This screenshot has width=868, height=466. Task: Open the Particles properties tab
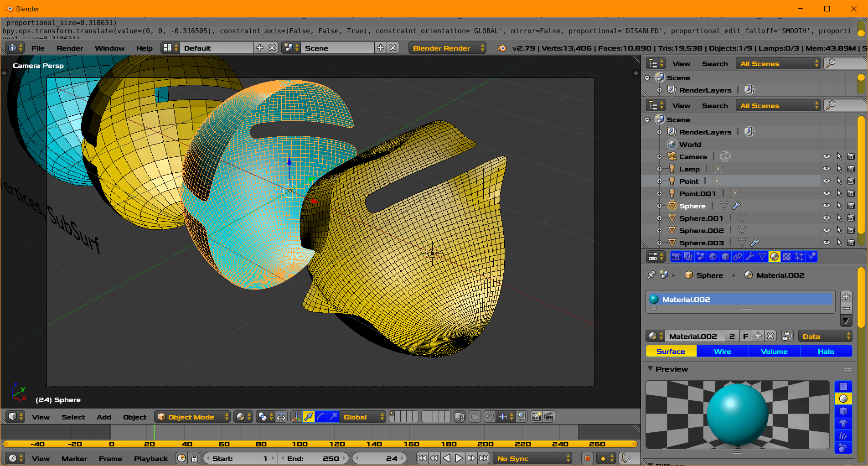(x=799, y=257)
